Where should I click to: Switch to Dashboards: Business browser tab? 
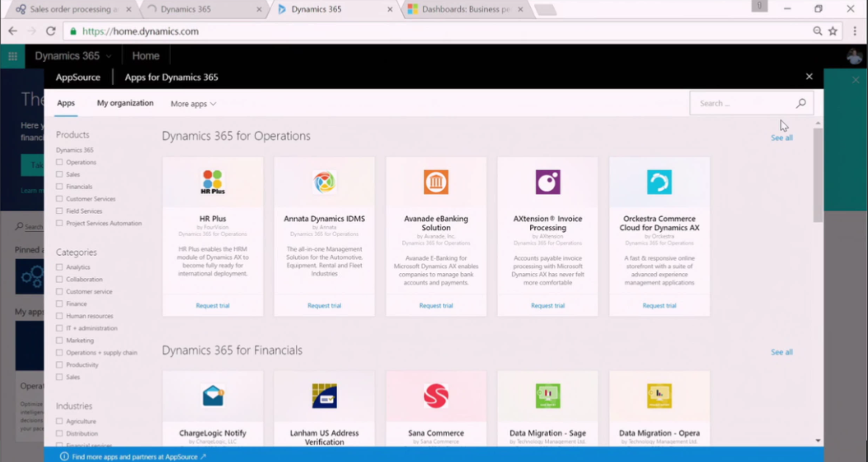[466, 9]
